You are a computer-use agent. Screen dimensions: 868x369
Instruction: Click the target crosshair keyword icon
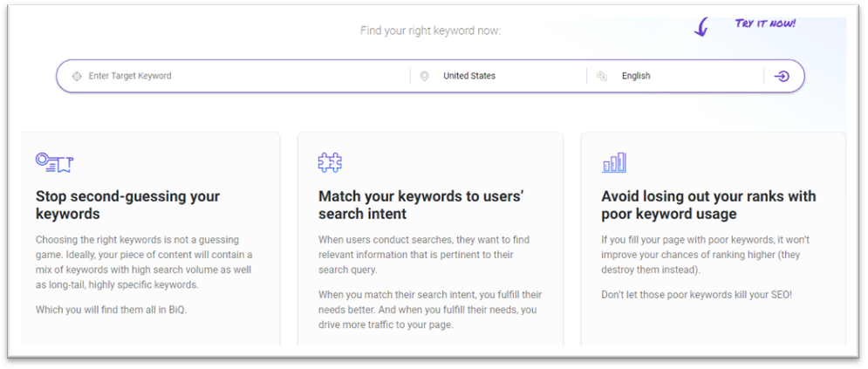pyautogui.click(x=77, y=77)
